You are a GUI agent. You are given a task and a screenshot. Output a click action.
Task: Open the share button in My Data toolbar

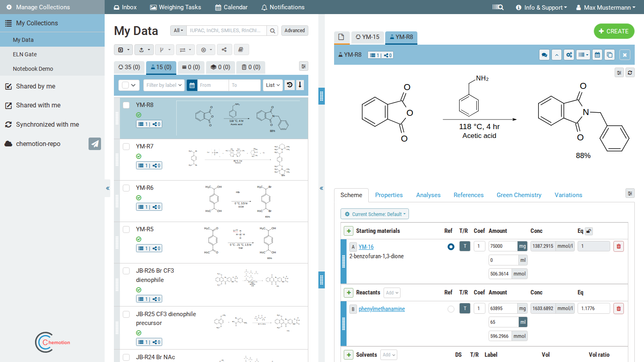[x=224, y=50]
